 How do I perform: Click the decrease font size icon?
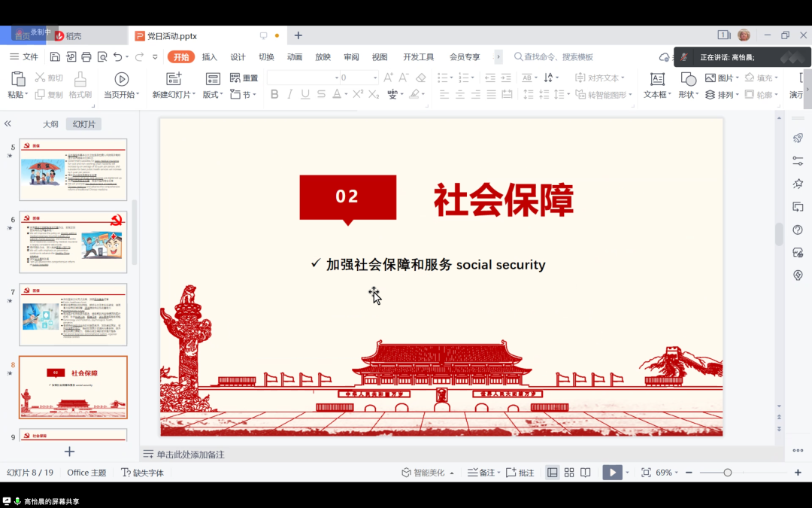404,78
